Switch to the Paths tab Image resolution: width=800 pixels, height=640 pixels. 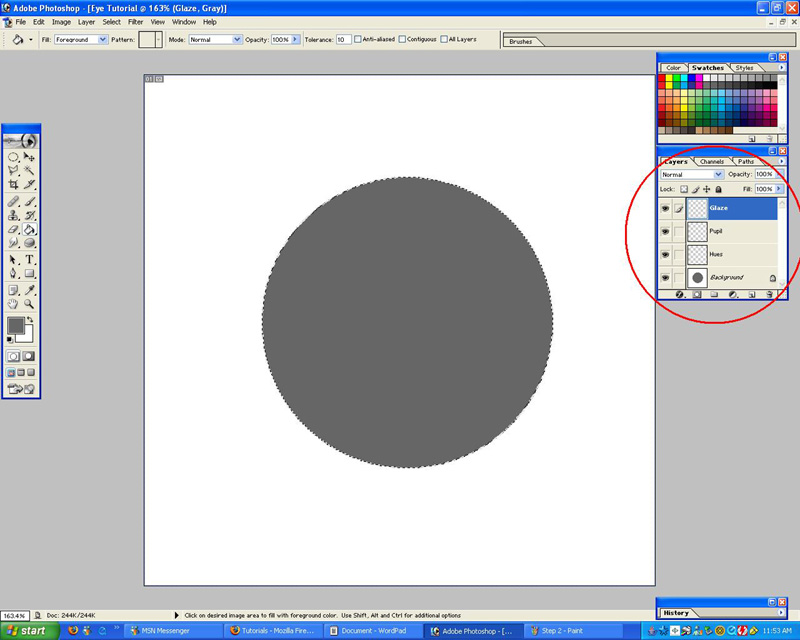(x=746, y=161)
